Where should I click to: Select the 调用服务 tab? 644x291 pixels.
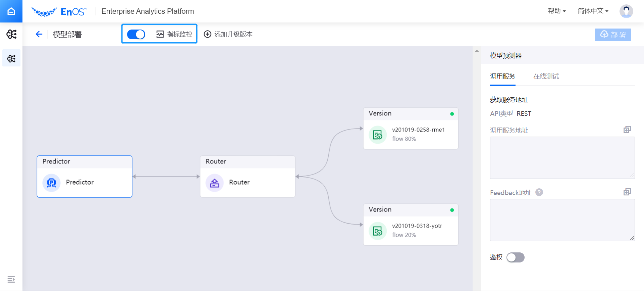(502, 77)
